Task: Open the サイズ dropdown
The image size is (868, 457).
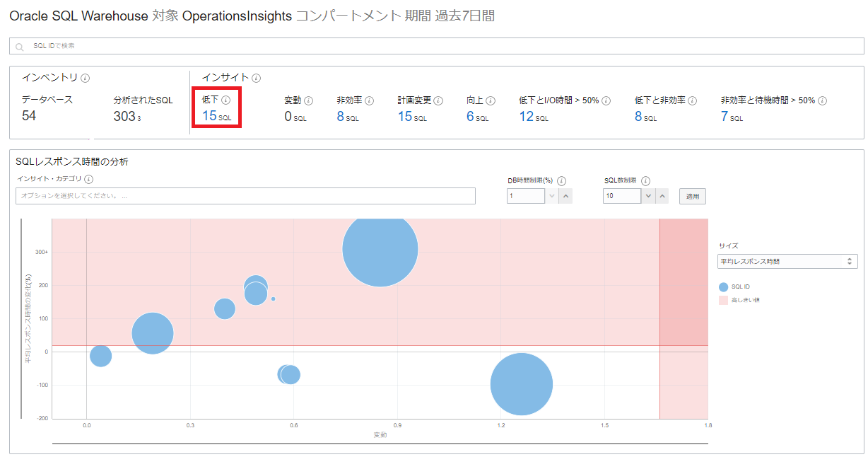Action: click(x=787, y=262)
